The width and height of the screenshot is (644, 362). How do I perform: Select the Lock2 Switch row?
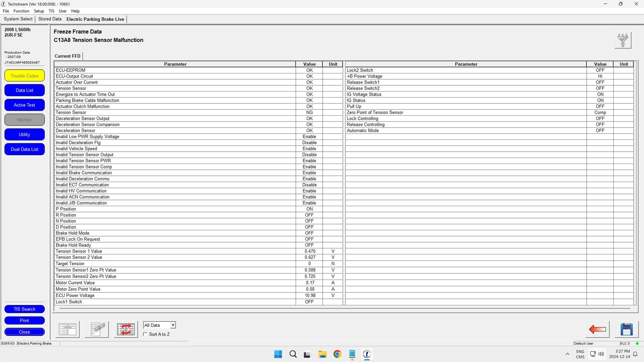[490, 70]
